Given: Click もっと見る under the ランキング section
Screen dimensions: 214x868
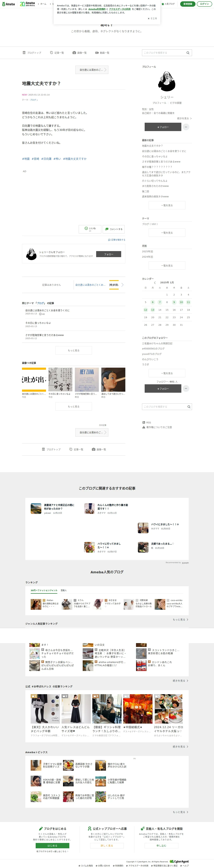Looking at the screenshot, I should click(x=180, y=620).
